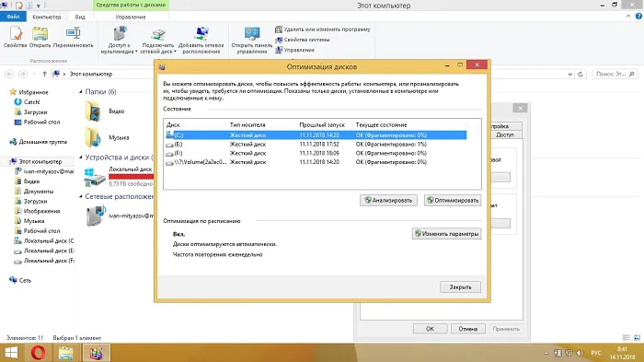The width and height of the screenshot is (644, 362).
Task: Switch to Доступ tab in properties dialog
Action: (506, 134)
